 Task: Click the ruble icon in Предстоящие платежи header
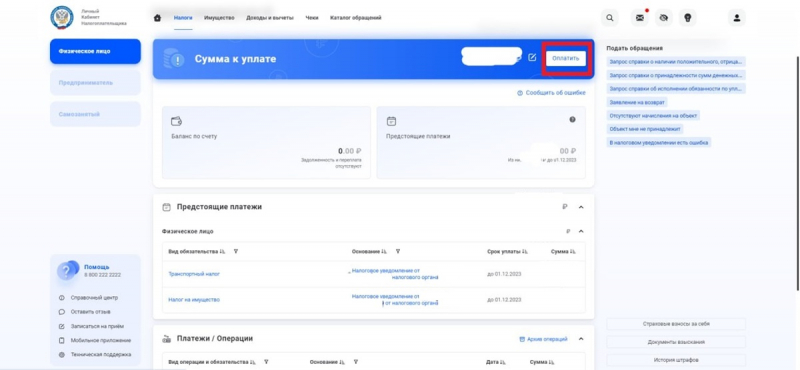565,207
